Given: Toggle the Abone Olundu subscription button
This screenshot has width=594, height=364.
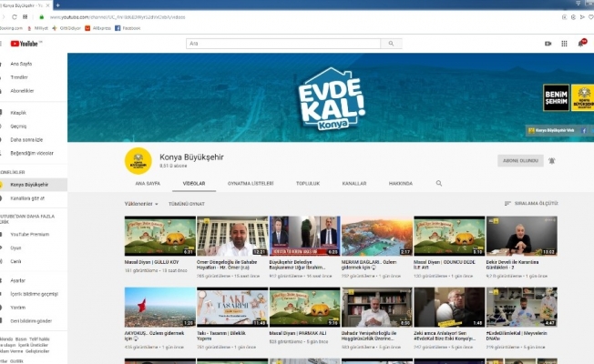Looking at the screenshot, I should point(518,161).
